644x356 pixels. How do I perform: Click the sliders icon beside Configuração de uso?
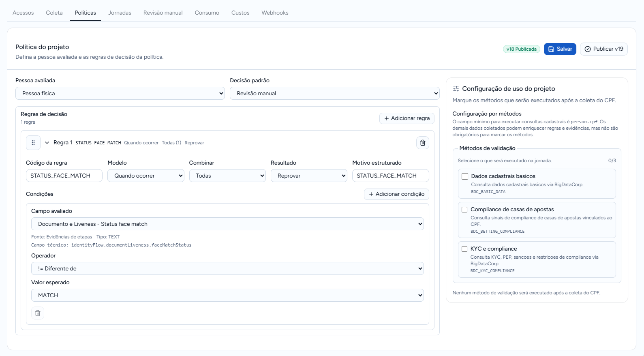click(x=456, y=89)
